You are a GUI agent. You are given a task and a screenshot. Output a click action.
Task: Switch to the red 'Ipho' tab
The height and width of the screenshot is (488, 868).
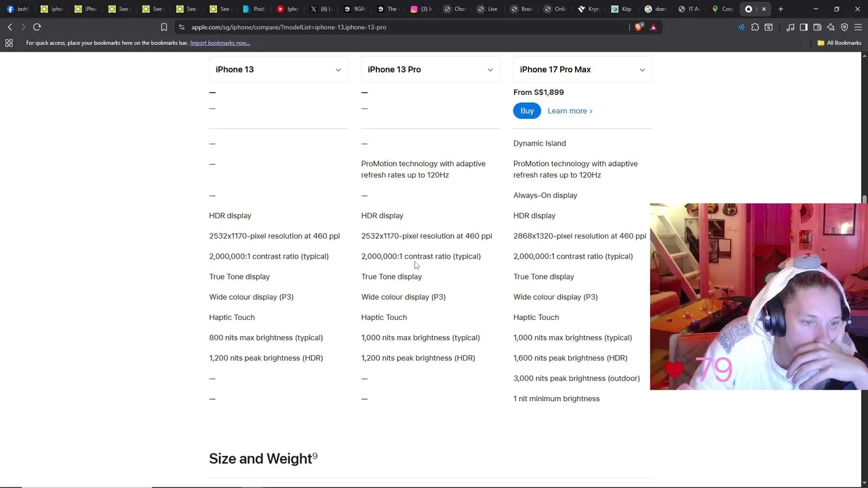tap(288, 9)
